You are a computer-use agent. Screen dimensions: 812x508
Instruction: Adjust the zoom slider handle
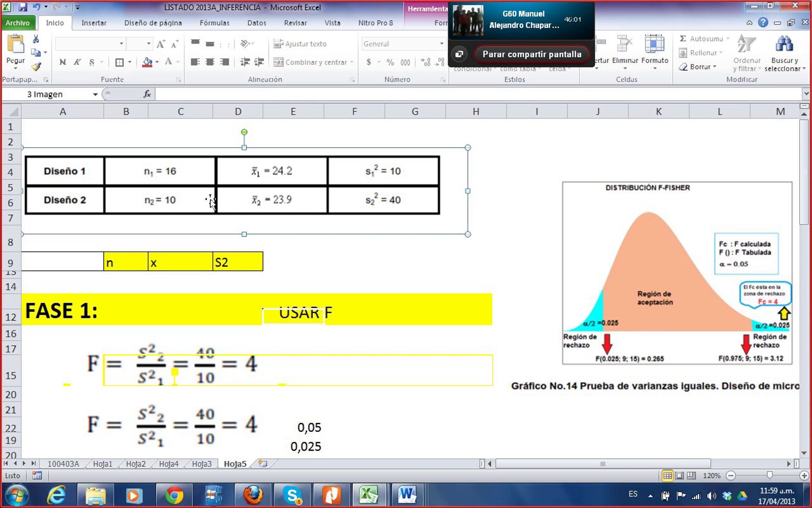(769, 475)
